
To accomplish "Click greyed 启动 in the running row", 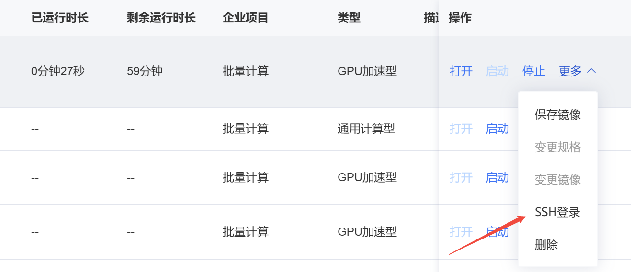I will [x=497, y=71].
